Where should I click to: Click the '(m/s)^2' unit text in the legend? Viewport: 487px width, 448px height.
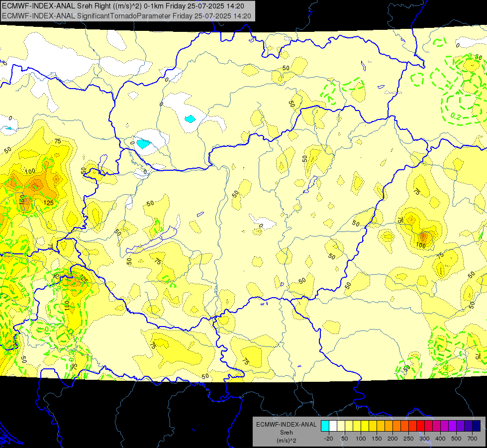tap(287, 441)
